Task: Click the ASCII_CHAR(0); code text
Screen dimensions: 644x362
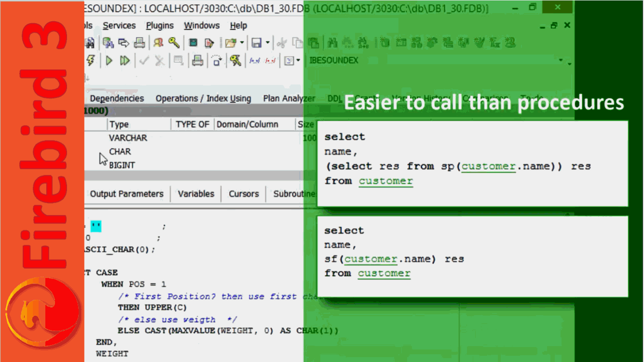Action: tap(120, 250)
